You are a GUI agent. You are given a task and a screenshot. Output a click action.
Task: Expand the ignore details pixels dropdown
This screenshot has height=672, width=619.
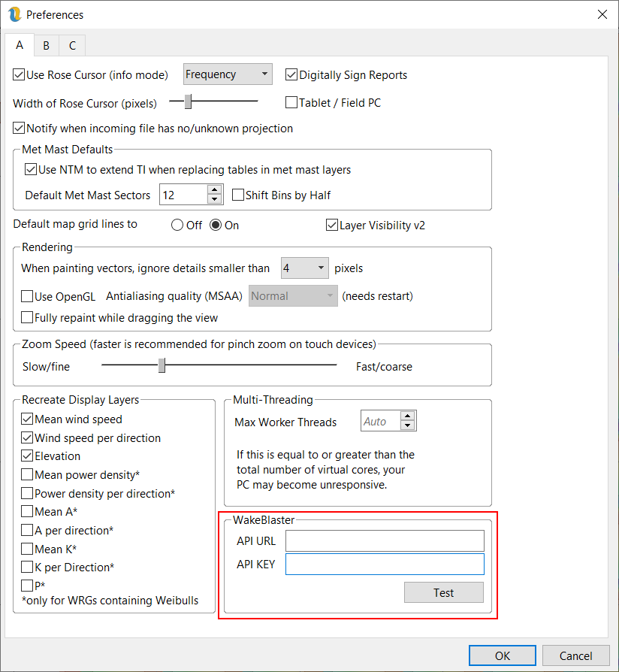click(304, 268)
